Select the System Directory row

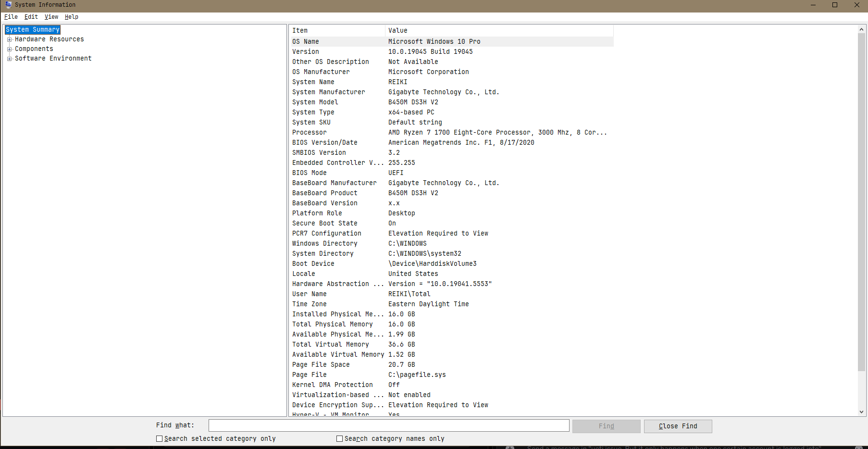(x=451, y=254)
